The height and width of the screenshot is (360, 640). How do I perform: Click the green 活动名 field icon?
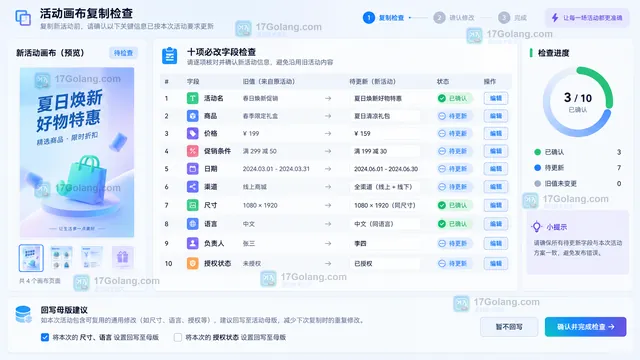pyautogui.click(x=192, y=98)
